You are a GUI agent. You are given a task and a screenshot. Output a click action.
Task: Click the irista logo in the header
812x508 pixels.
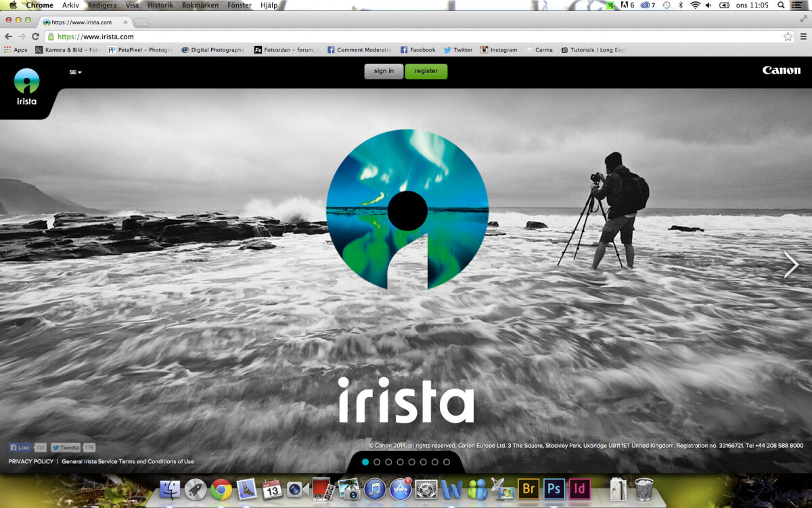pos(27,87)
